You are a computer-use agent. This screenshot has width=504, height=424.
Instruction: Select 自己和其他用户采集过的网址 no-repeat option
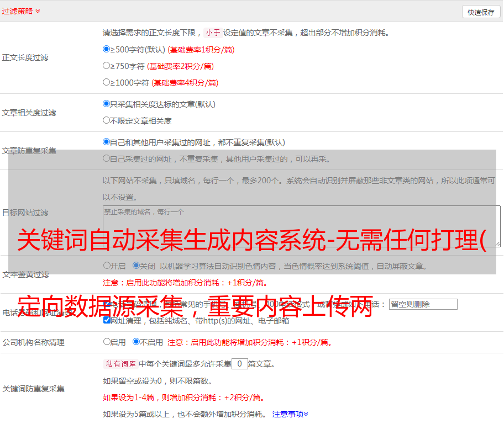tap(107, 142)
